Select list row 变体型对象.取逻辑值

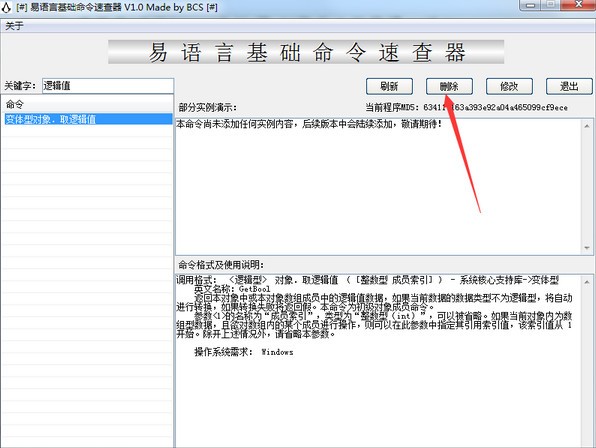point(88,119)
